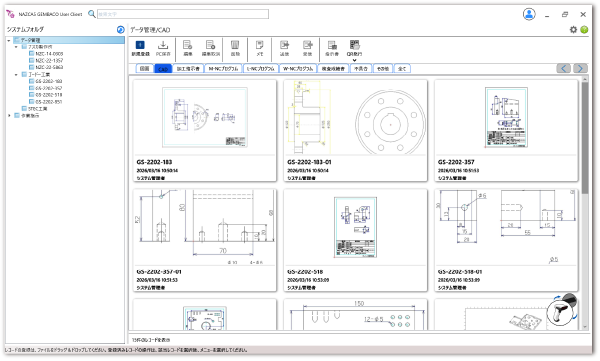Open the bottom card showing dimension 150
This screenshot has height=361, width=600.
tap(355, 315)
